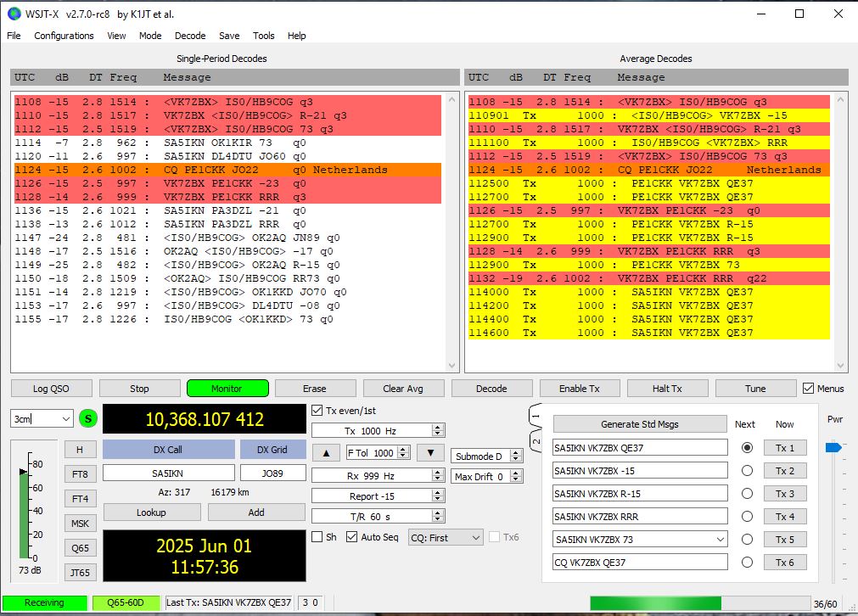Click the Add button
This screenshot has width=858, height=616.
[256, 512]
